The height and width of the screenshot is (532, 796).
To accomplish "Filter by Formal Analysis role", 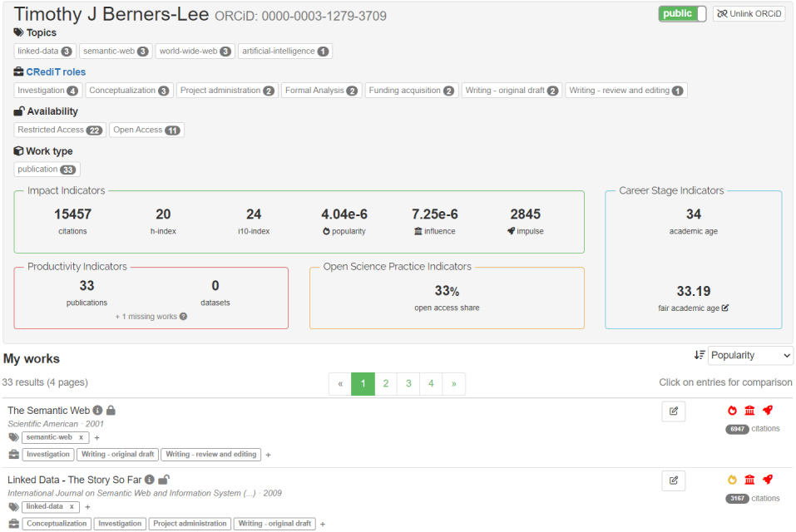I will click(321, 91).
